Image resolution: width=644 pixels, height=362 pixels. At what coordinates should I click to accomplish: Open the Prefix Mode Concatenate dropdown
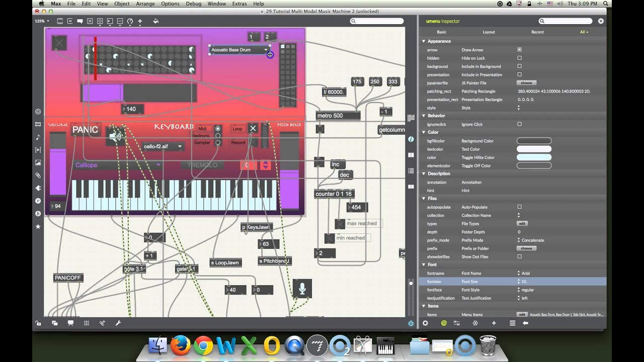point(531,240)
